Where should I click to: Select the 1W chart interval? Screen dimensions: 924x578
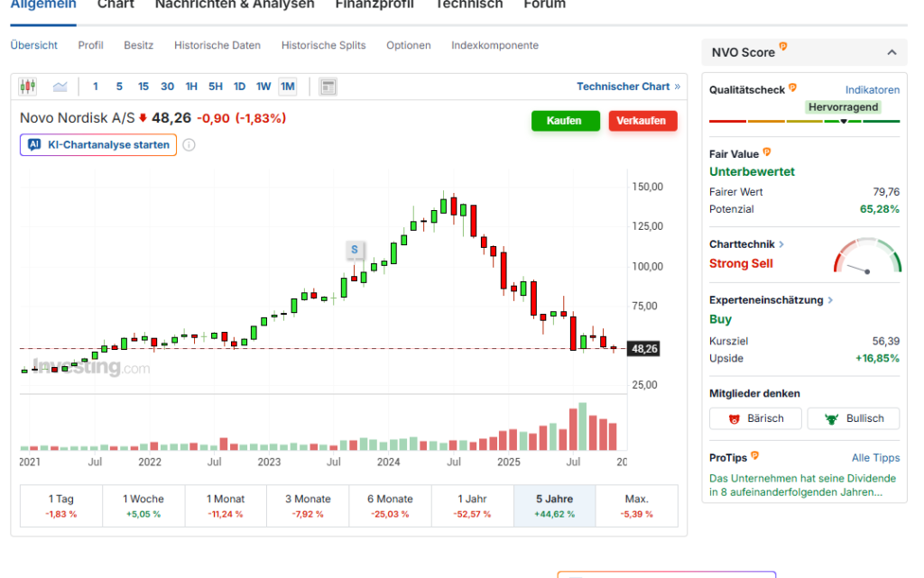(263, 87)
